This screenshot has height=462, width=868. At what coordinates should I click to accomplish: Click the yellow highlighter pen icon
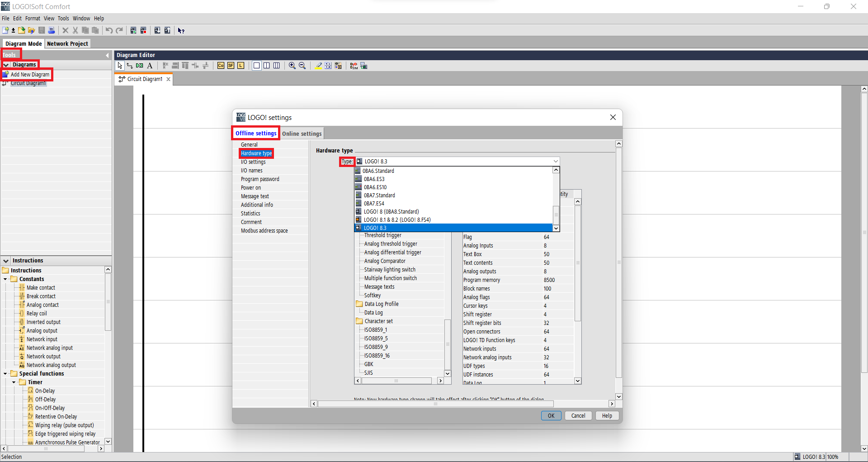318,66
